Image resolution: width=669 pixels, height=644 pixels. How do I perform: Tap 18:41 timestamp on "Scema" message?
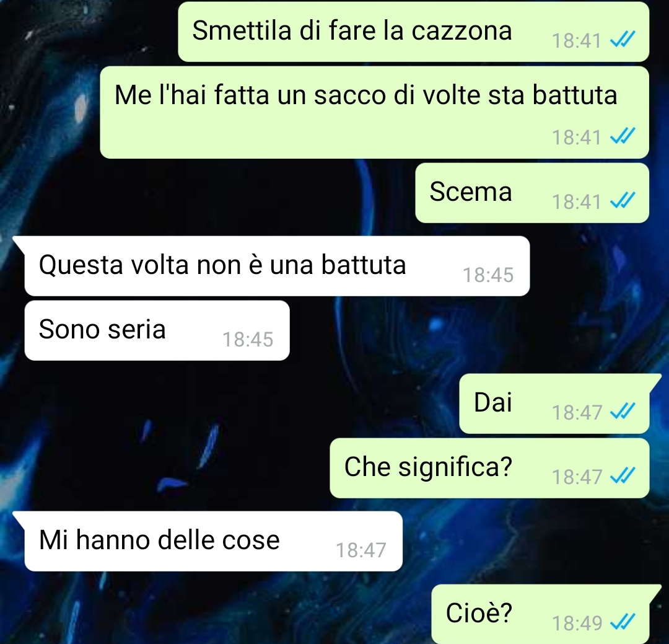click(577, 201)
